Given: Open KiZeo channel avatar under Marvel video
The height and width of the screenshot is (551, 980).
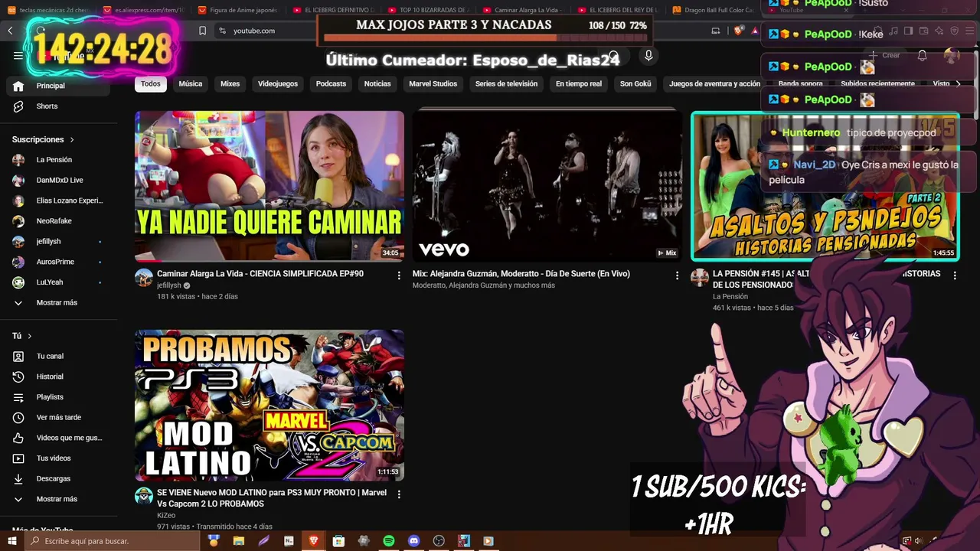Looking at the screenshot, I should pos(144,497).
